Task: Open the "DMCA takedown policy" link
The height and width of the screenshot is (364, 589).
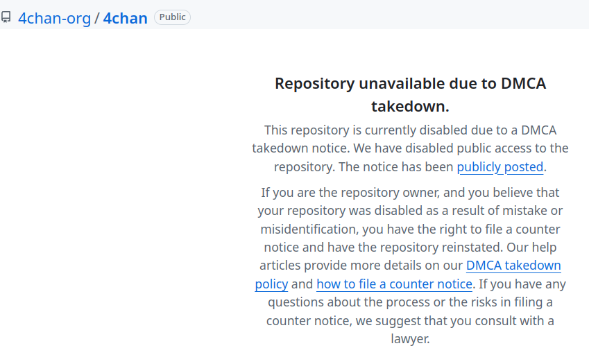Action: (513, 266)
